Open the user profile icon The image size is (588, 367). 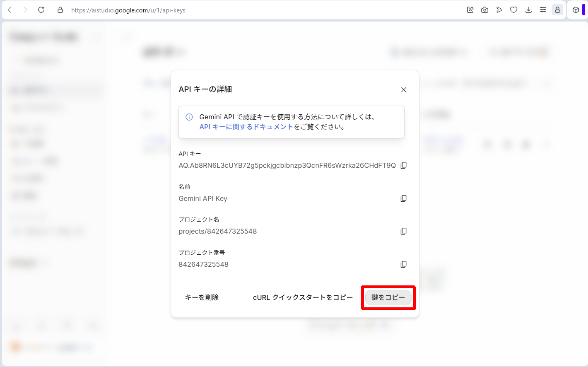click(x=557, y=10)
